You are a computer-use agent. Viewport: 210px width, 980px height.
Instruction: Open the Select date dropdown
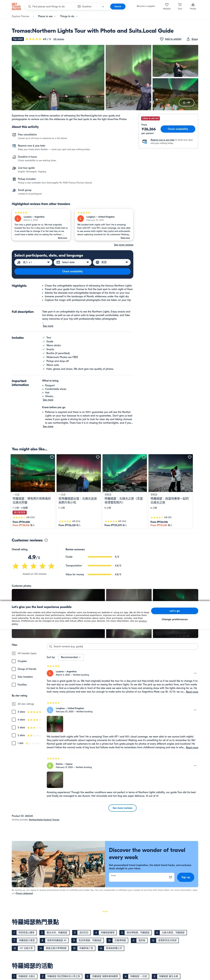click(72, 262)
